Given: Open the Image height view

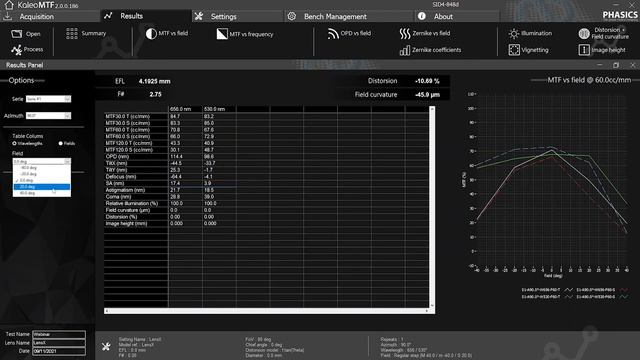Looking at the screenshot, I should click(602, 50).
